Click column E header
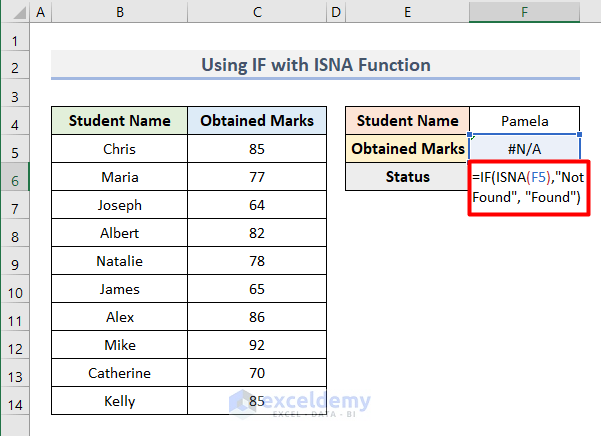601x436 pixels. (408, 14)
